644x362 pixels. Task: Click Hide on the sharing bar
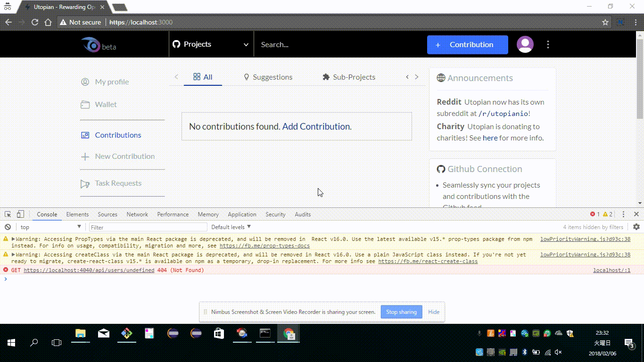434,312
